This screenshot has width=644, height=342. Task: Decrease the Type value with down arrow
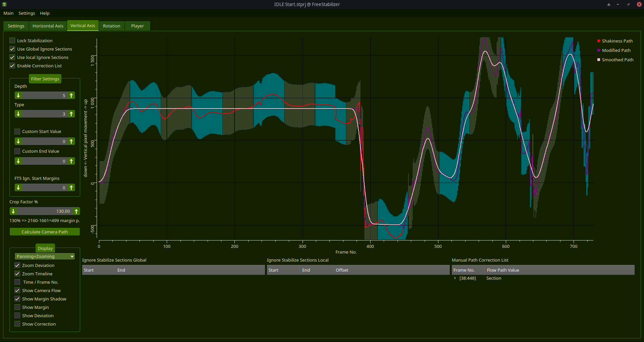18,114
